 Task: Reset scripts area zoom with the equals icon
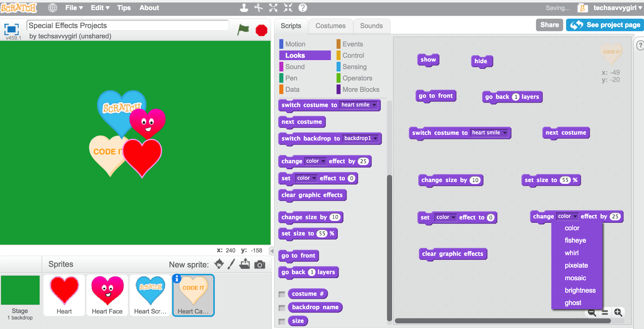(x=605, y=312)
